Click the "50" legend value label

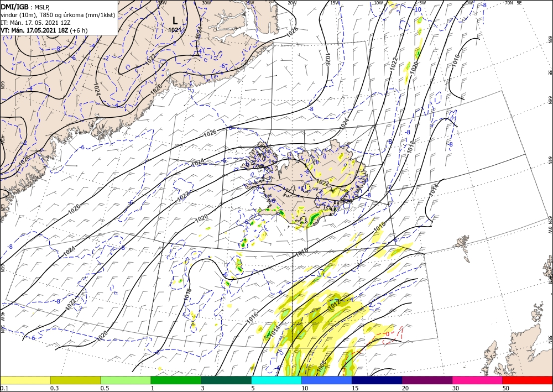click(x=506, y=388)
